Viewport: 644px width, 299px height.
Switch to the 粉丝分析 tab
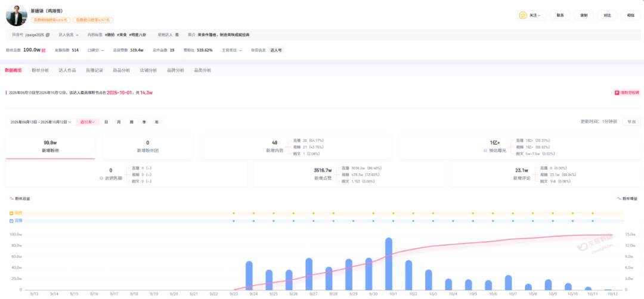click(39, 70)
